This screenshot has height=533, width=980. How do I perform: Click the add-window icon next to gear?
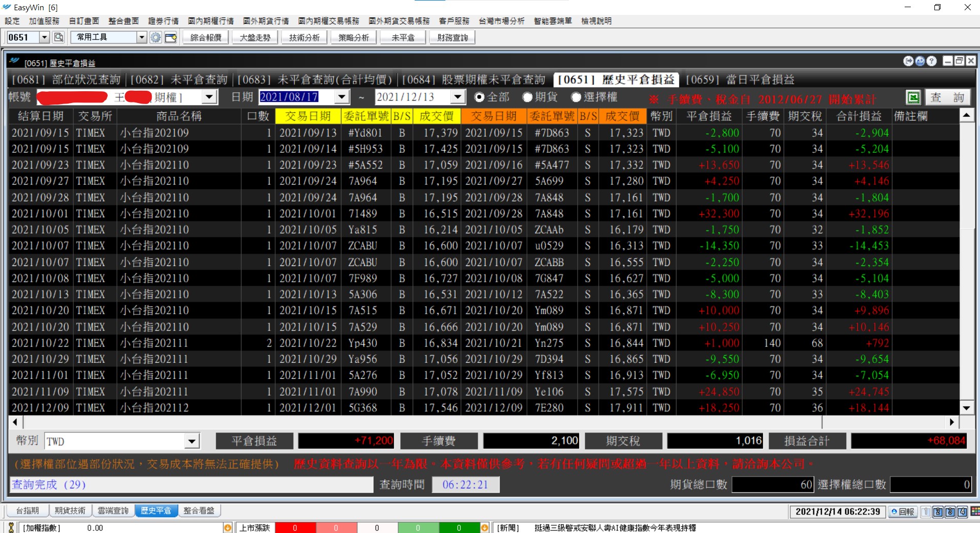(171, 37)
